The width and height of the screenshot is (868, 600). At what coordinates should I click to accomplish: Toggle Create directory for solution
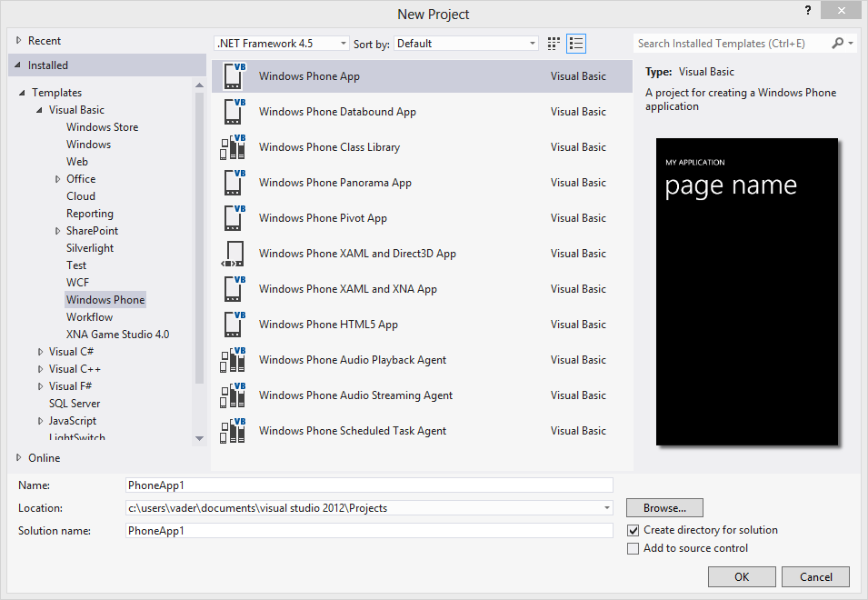click(x=633, y=530)
